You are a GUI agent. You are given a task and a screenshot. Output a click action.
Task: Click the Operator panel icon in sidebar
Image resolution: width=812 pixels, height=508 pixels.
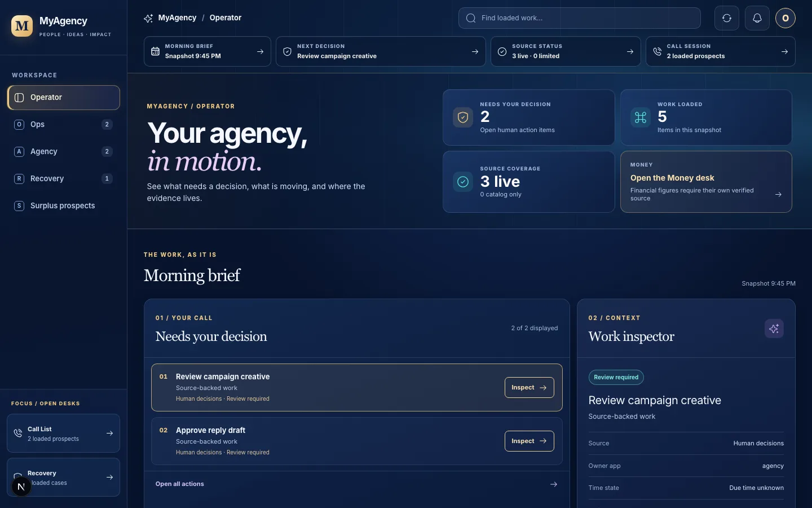pos(19,98)
